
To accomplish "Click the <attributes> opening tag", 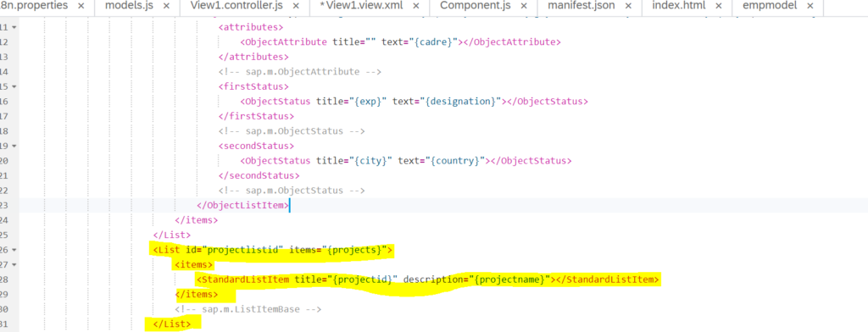I will [251, 27].
